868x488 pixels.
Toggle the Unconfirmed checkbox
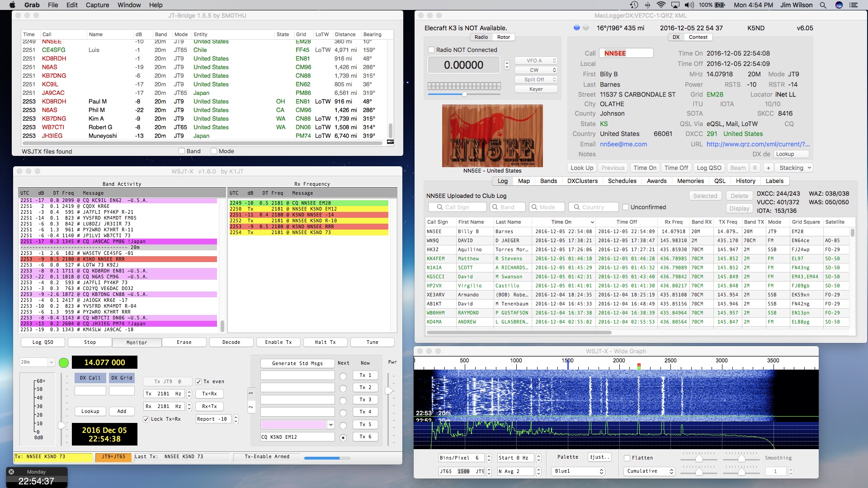click(x=626, y=207)
